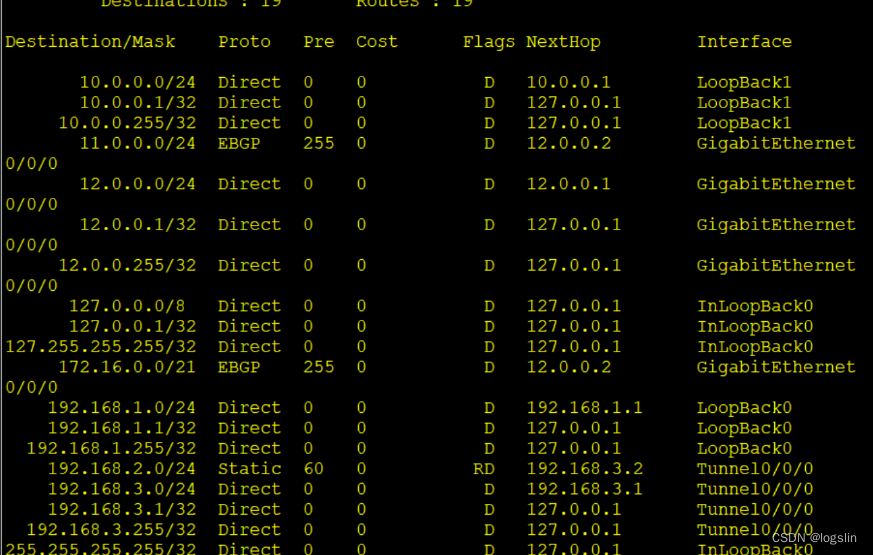
Task: Select destination 192.168.3.0/24
Action: 122,489
